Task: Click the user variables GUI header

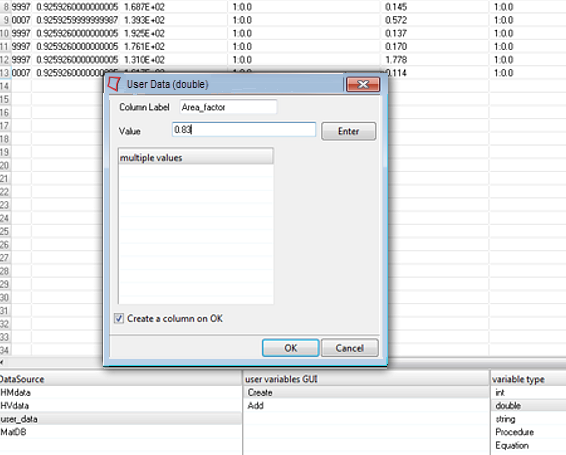Action: 366,379
